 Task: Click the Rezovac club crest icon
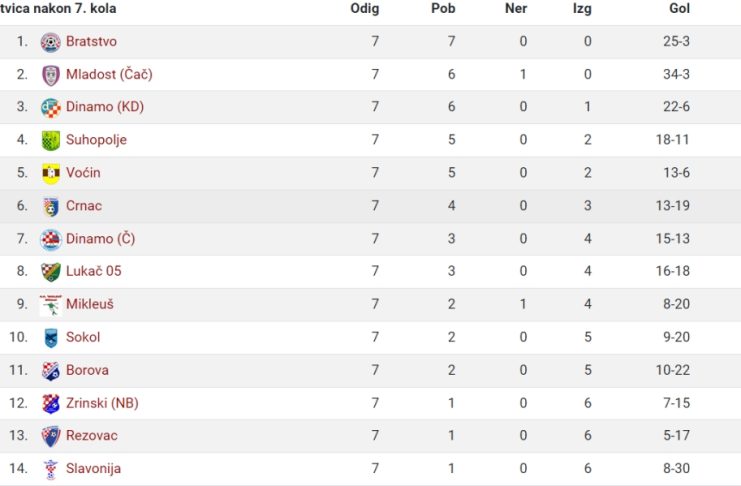coord(51,436)
